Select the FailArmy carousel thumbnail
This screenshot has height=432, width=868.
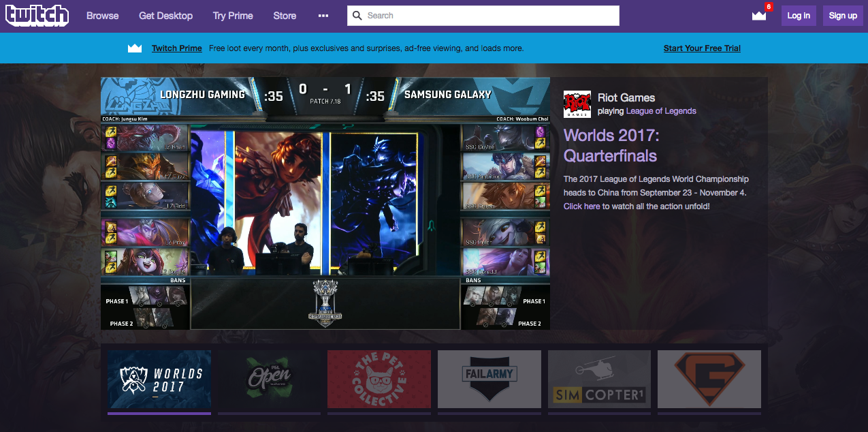pos(489,379)
